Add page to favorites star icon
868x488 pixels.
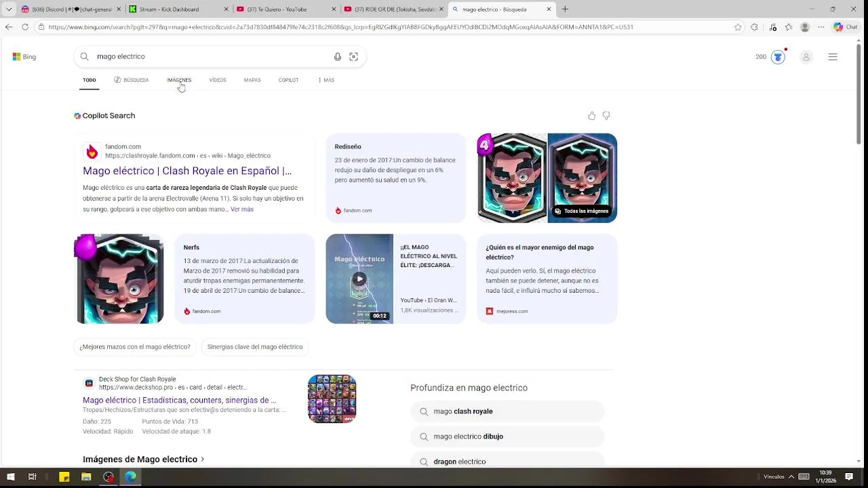[x=738, y=27]
